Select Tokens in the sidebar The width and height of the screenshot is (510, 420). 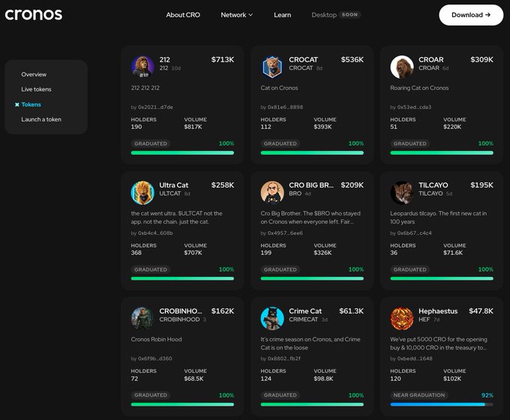pyautogui.click(x=31, y=104)
